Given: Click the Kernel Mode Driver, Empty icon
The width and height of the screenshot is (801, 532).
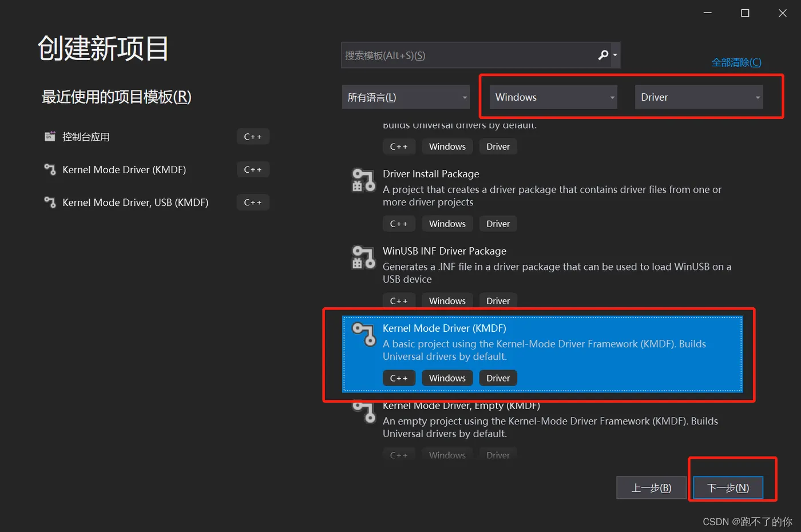Looking at the screenshot, I should [363, 411].
